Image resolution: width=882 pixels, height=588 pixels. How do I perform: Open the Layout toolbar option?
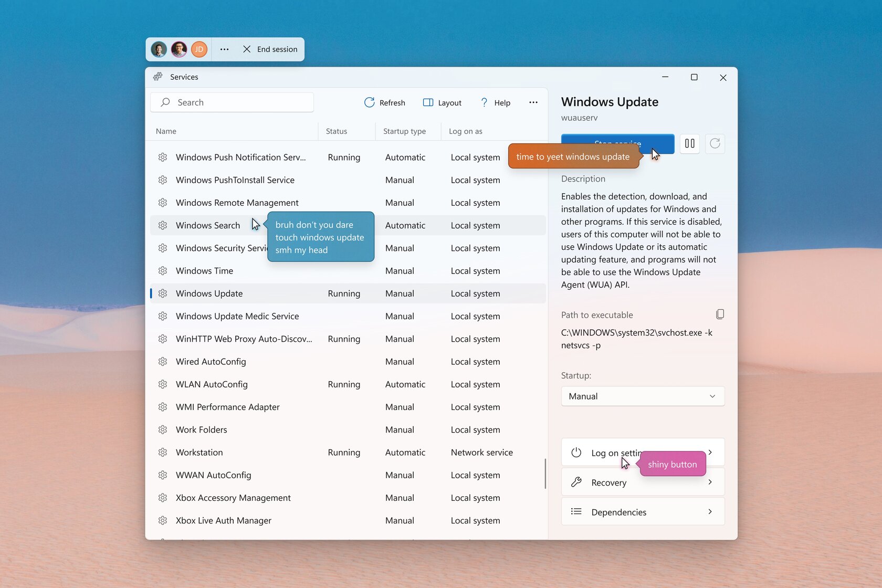pos(442,102)
